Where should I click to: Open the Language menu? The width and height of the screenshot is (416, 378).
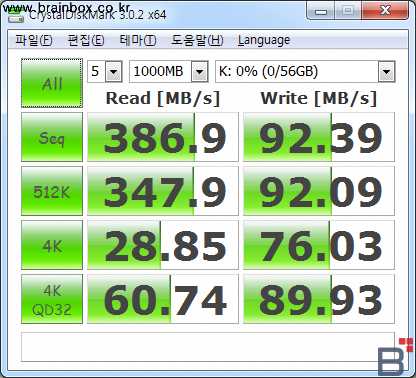coord(264,40)
